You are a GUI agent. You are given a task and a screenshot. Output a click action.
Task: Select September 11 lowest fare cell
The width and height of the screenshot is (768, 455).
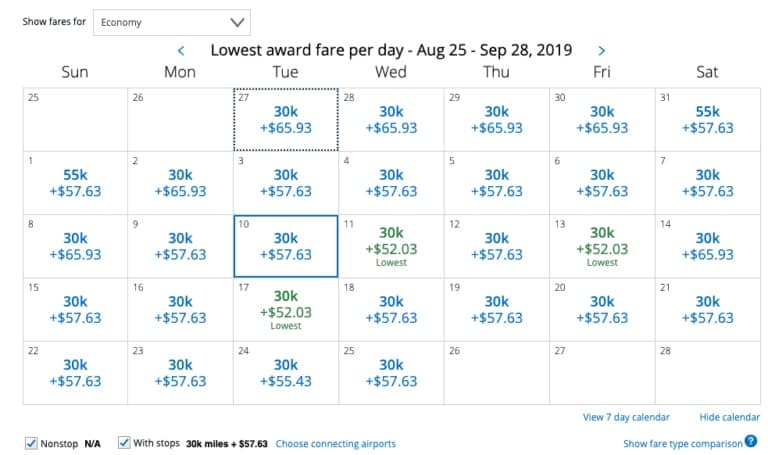(391, 246)
